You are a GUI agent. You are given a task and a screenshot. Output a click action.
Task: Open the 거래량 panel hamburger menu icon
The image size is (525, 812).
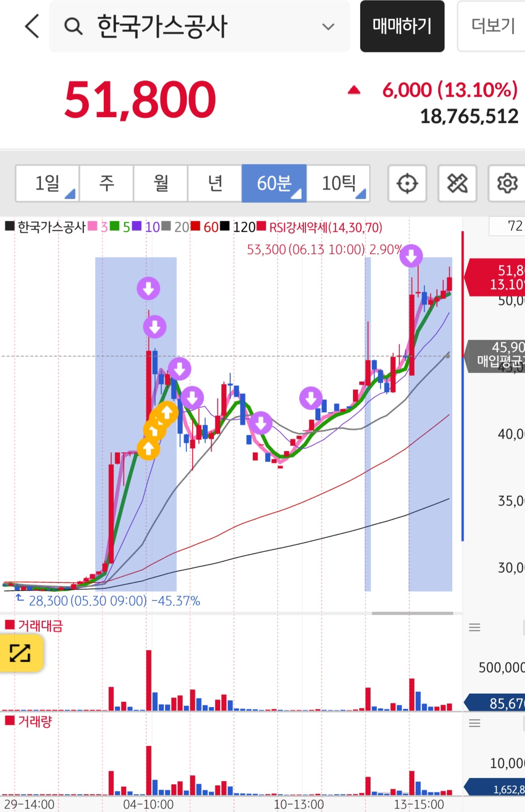pos(474,723)
